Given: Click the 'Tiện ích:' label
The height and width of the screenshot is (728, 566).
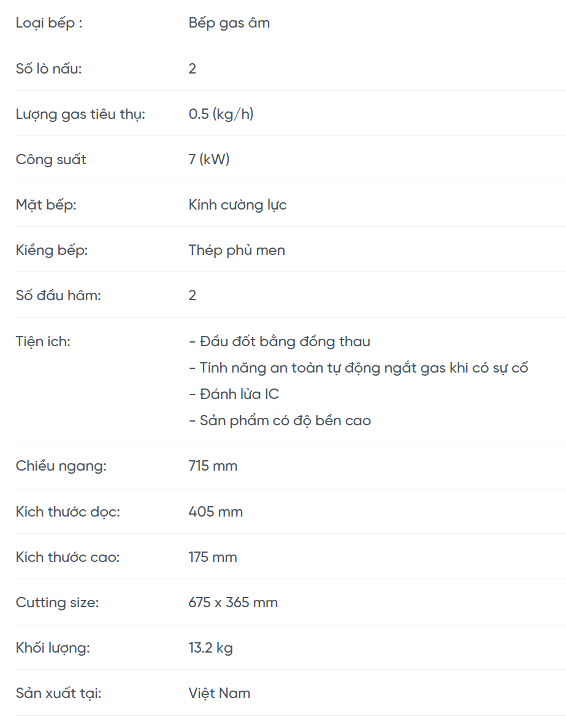Looking at the screenshot, I should (43, 341).
